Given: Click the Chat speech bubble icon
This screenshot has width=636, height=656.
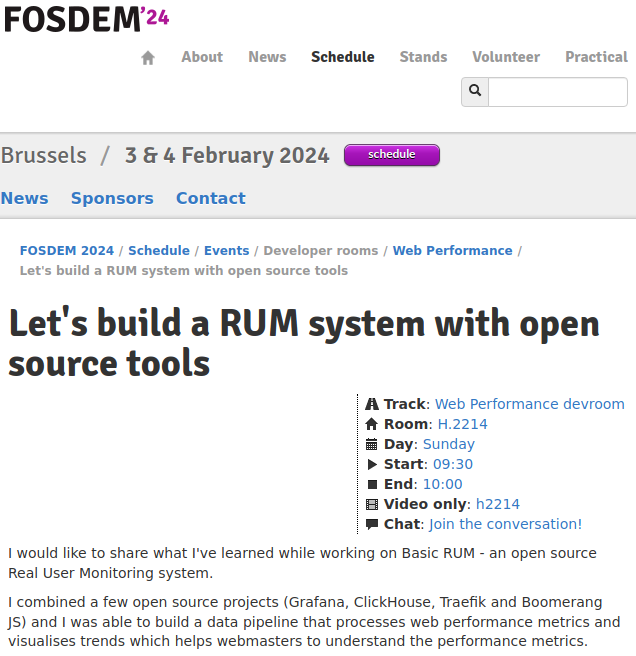Looking at the screenshot, I should click(x=372, y=524).
